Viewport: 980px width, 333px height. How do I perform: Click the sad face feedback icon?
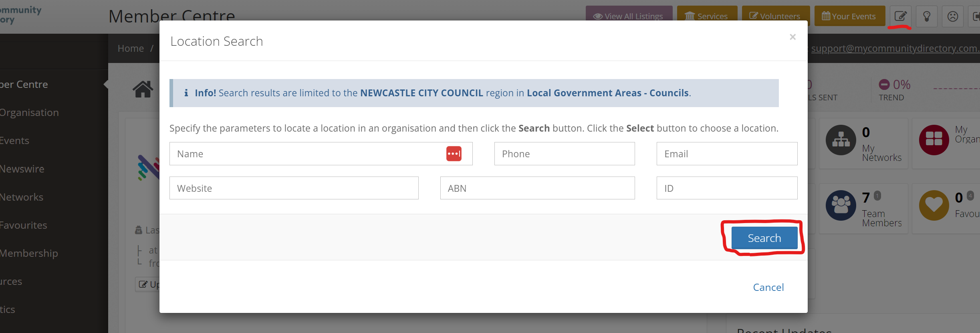pos(952,16)
